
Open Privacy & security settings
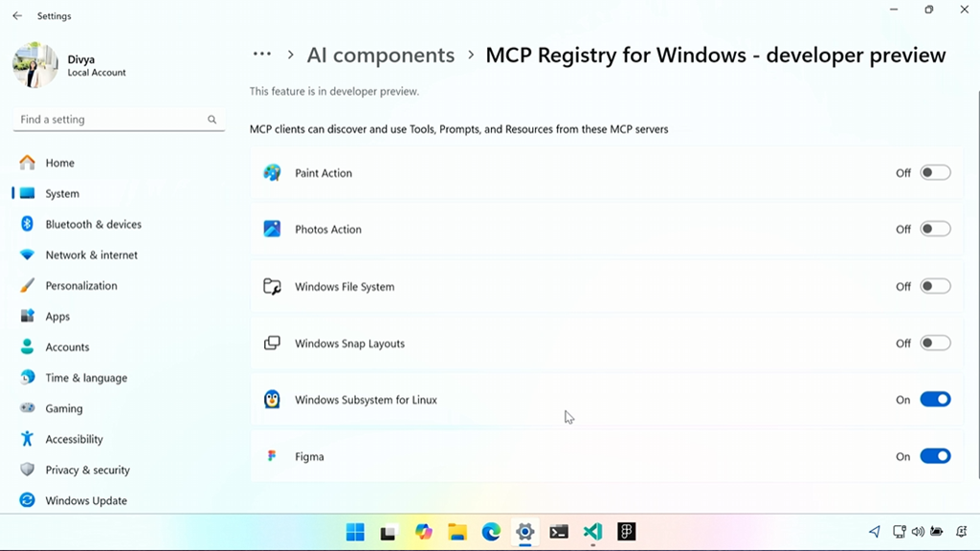pyautogui.click(x=119, y=470)
